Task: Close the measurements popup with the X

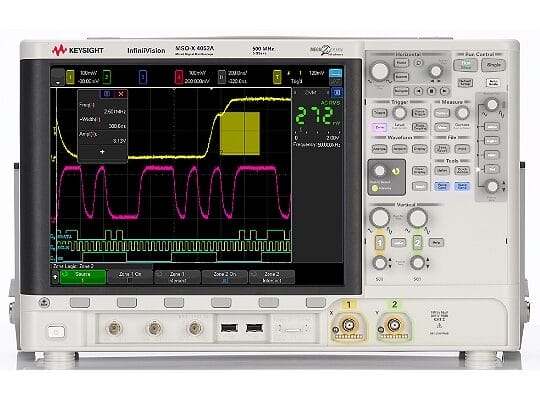Action: (121, 94)
